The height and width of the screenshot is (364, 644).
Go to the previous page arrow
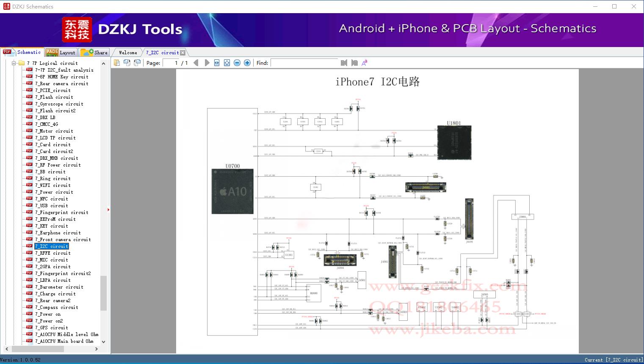tap(196, 63)
